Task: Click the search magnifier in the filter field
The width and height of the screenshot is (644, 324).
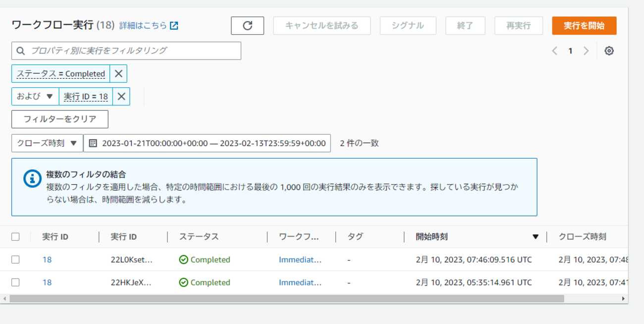Action: point(20,51)
